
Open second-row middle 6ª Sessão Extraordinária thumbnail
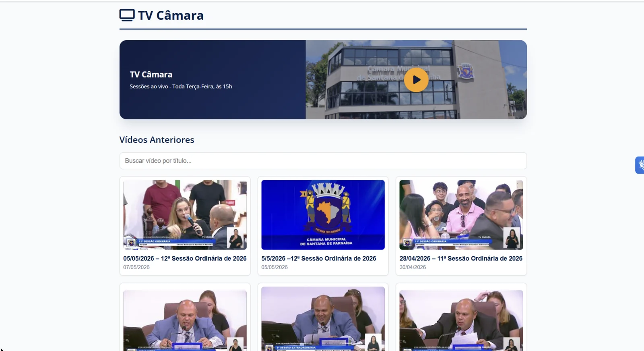point(323,319)
